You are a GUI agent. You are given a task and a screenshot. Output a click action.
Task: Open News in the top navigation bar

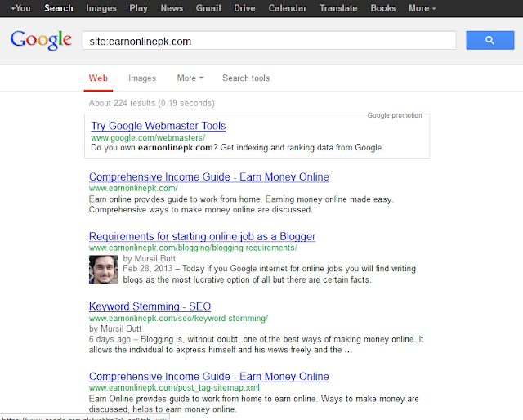pos(172,8)
